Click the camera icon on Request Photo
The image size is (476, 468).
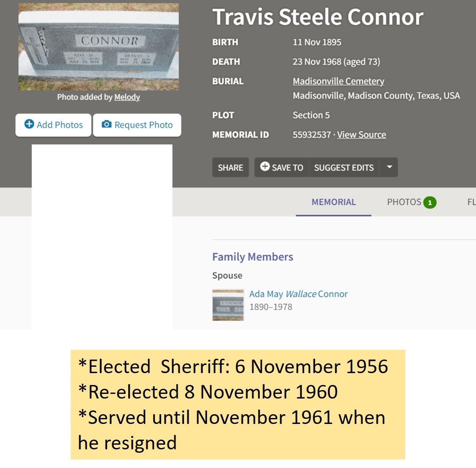pos(106,124)
